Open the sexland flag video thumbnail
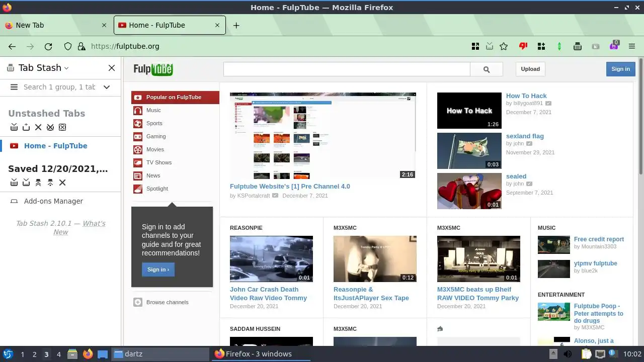 pyautogui.click(x=469, y=151)
